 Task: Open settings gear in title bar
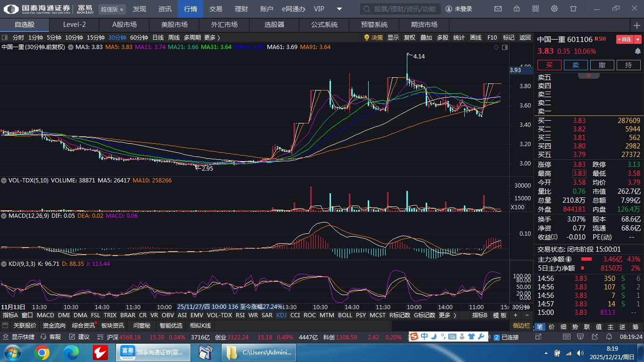pyautogui.click(x=554, y=9)
